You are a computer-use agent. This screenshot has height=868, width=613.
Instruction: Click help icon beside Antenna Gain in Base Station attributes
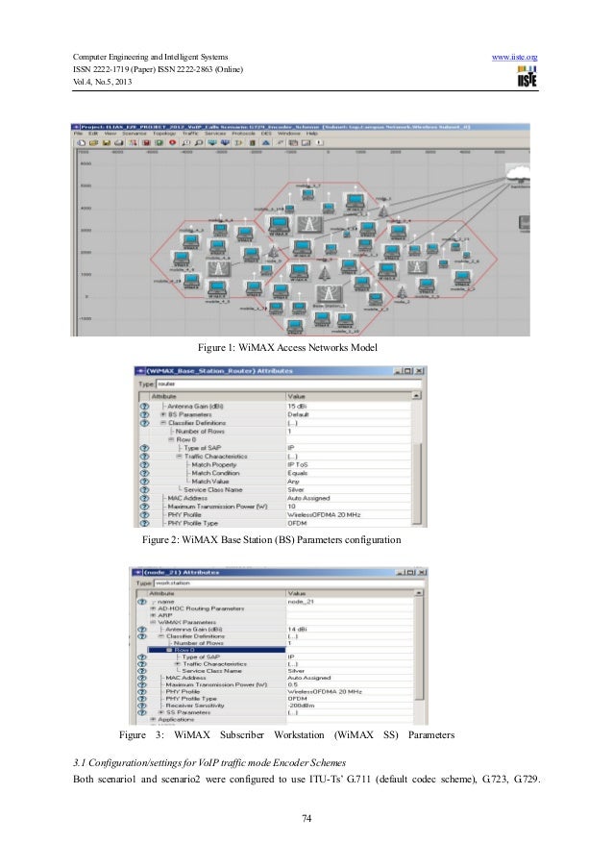[x=144, y=407]
